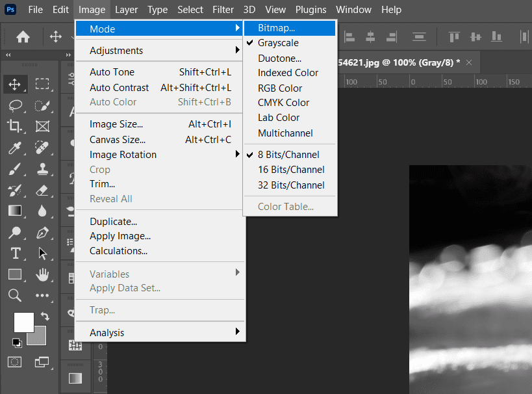The image size is (532, 394).
Task: Click align bottom edges icon
Action: pyautogui.click(x=496, y=36)
